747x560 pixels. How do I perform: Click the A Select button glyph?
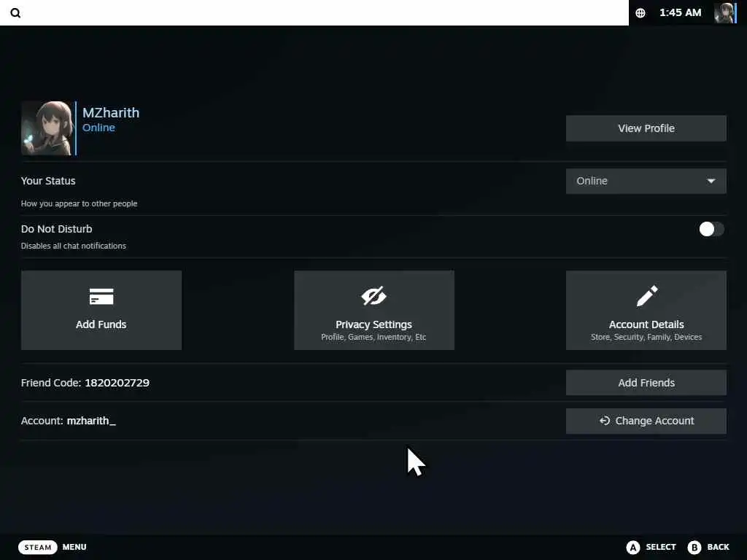[x=632, y=547]
